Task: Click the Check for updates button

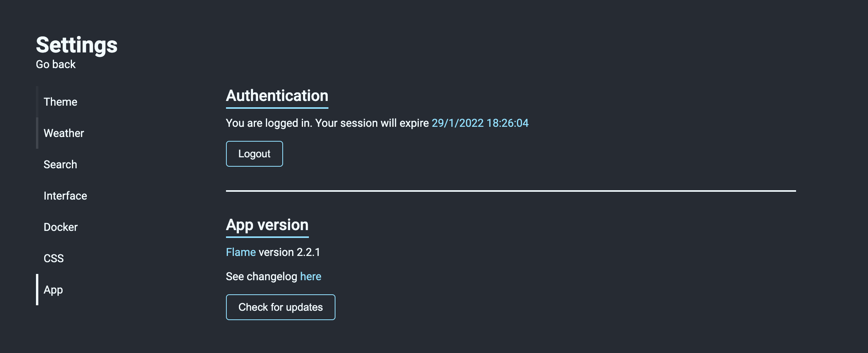Action: [x=280, y=307]
